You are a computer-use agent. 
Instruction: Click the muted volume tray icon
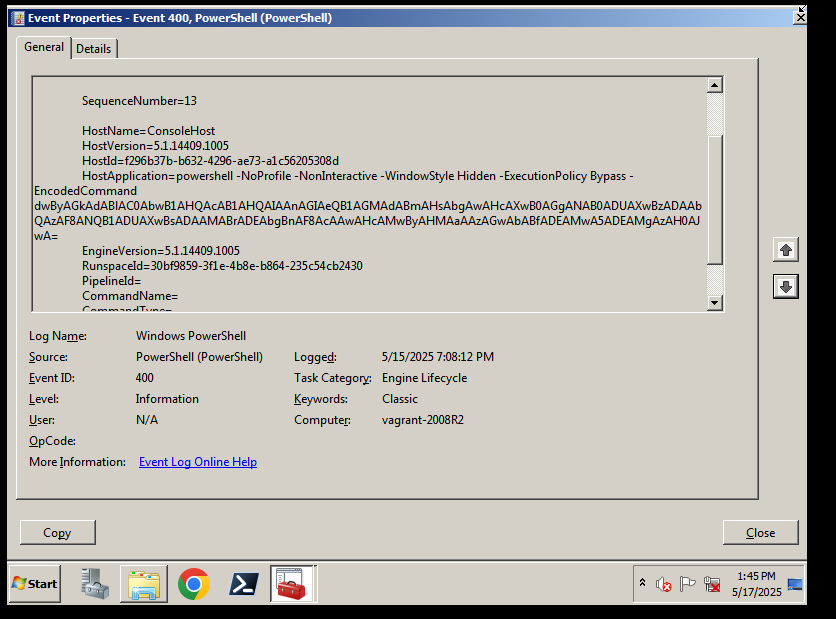(664, 584)
